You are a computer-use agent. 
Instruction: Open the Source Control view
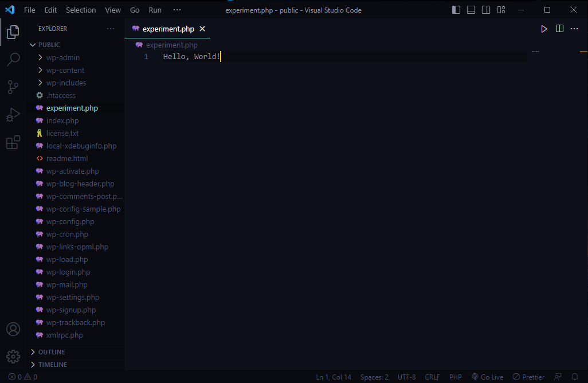pos(13,87)
